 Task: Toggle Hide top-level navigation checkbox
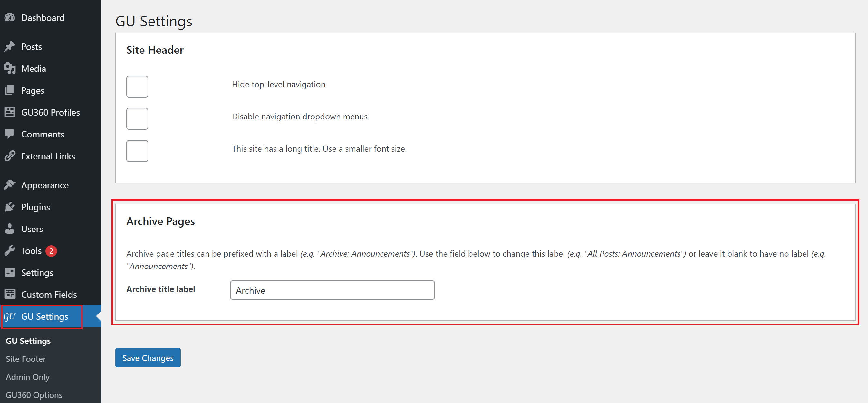(x=137, y=86)
